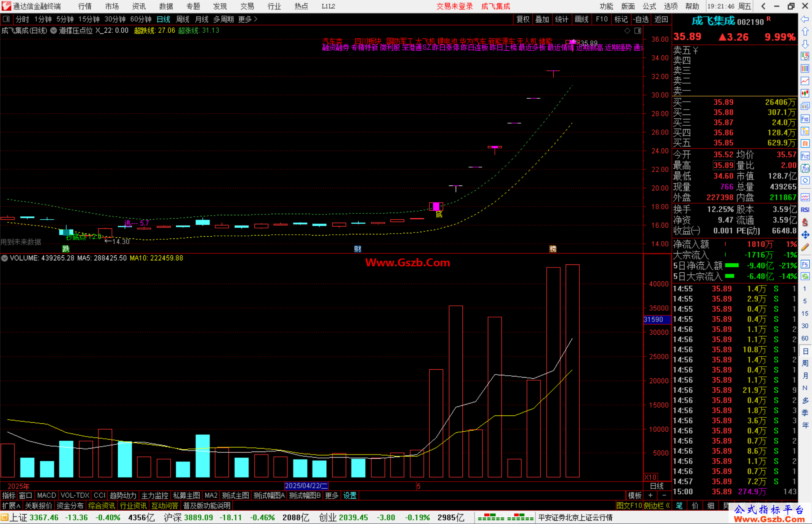Open the 模板 template menu
This screenshot has height=524, width=812.
[x=635, y=495]
